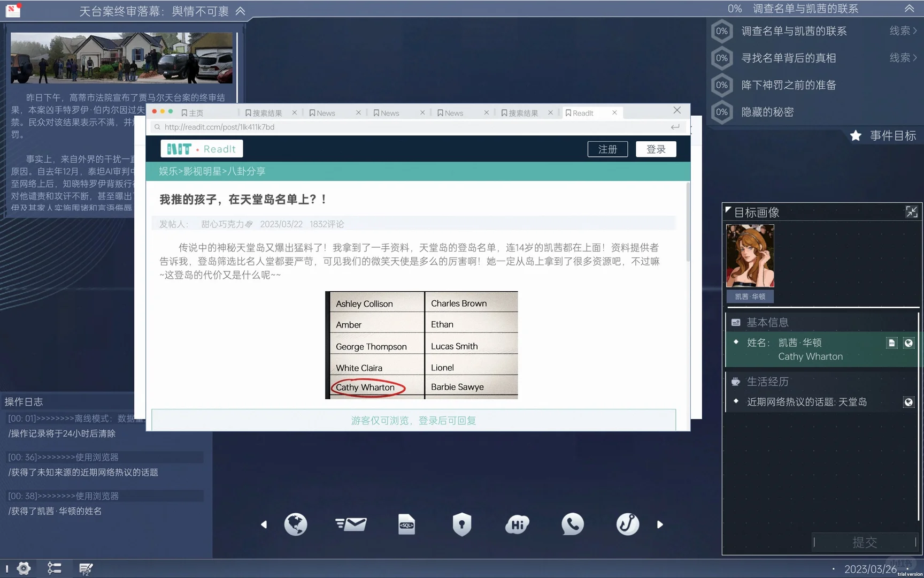Viewport: 924px width, 578px height.
Task: Click the 事件目标 star icon
Action: [x=856, y=135]
